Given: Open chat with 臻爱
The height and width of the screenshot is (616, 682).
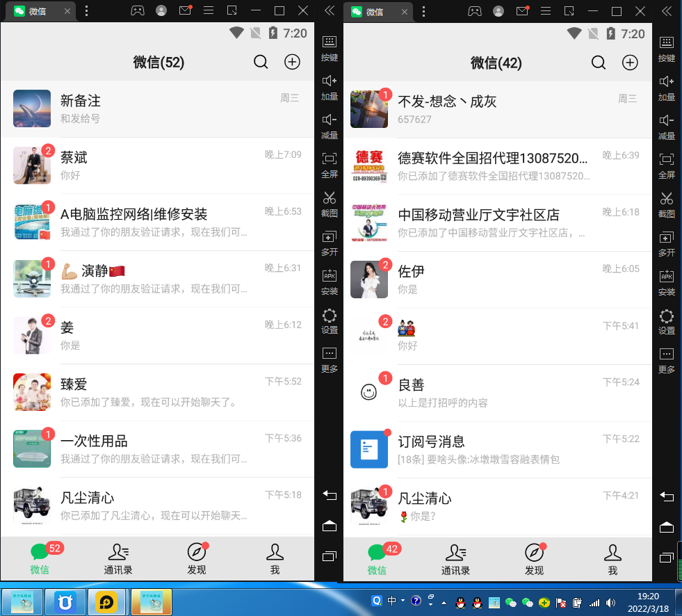Looking at the screenshot, I should [x=157, y=392].
